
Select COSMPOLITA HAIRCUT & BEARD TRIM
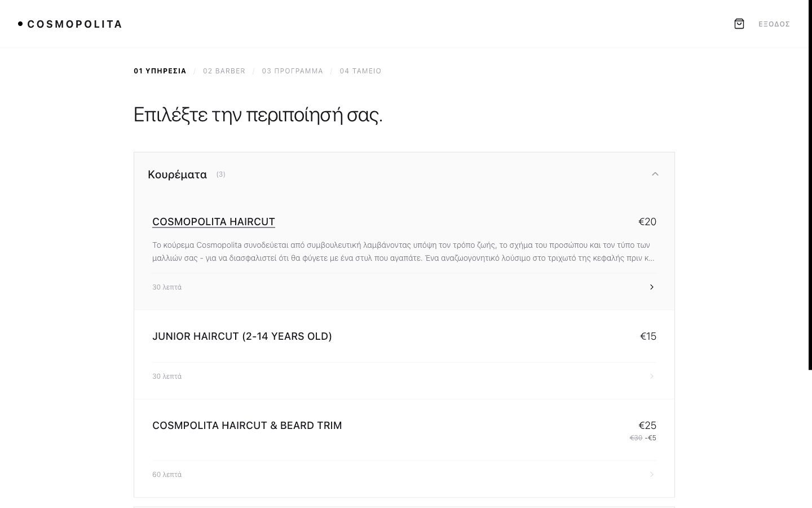[247, 426]
